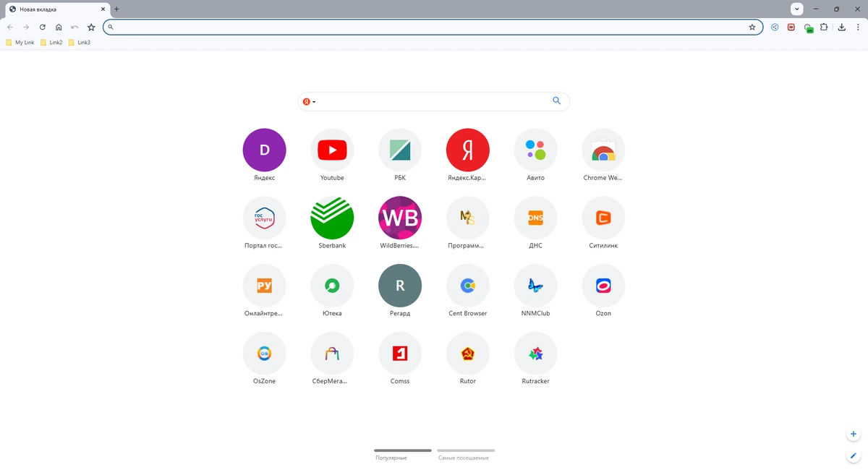Open the Comss tile

(400, 354)
